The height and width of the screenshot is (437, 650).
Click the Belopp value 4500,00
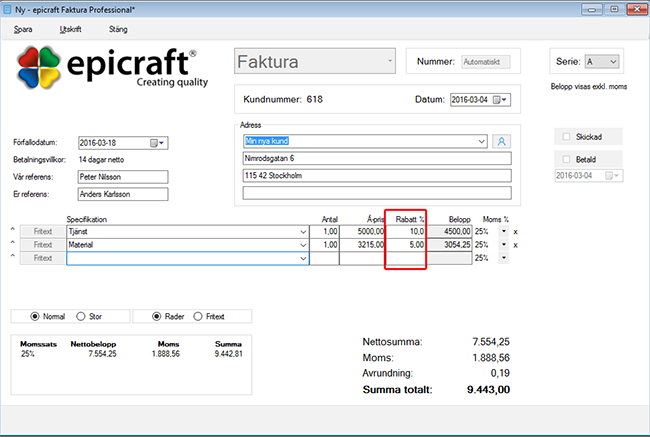tap(450, 232)
